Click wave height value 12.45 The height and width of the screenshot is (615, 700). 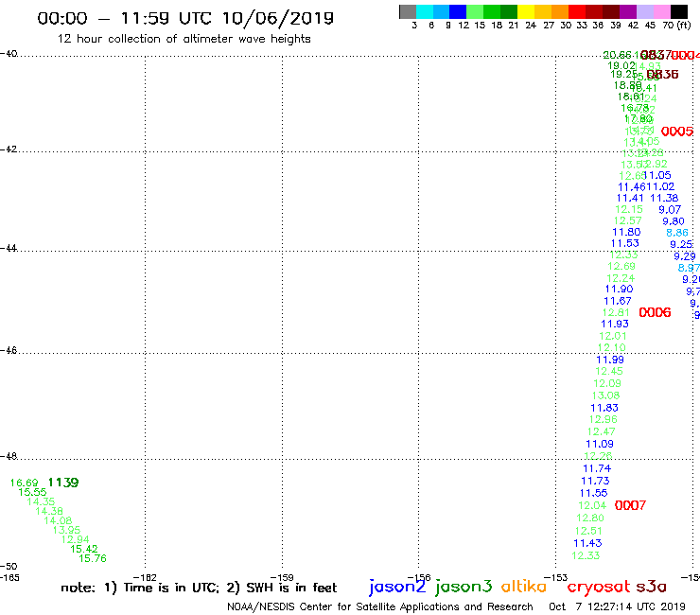click(609, 371)
